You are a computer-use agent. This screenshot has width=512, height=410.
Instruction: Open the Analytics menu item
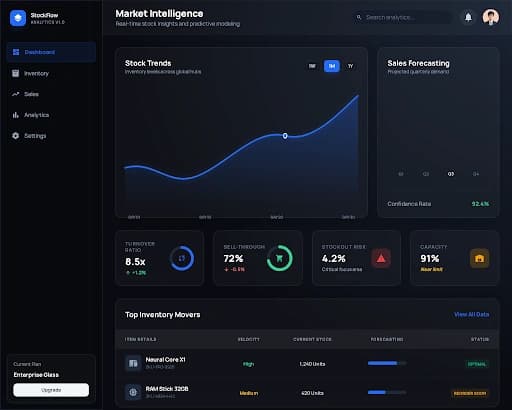(51, 115)
